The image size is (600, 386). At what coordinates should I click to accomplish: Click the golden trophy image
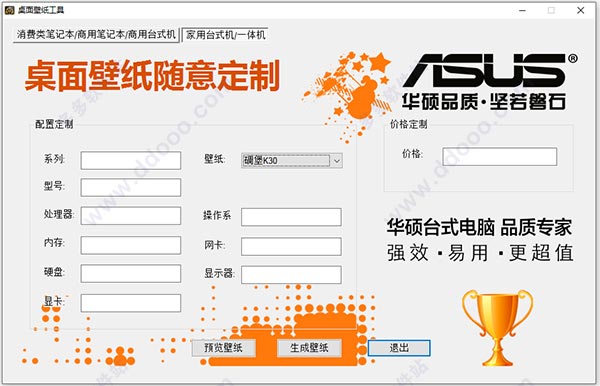click(x=497, y=328)
